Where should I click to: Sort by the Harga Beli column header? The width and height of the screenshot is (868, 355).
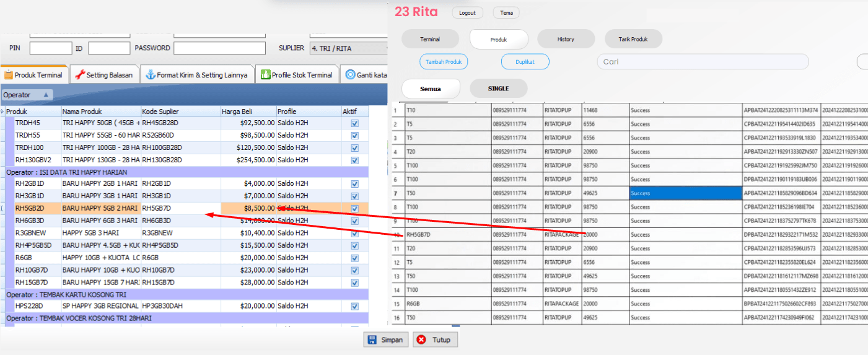pyautogui.click(x=248, y=112)
